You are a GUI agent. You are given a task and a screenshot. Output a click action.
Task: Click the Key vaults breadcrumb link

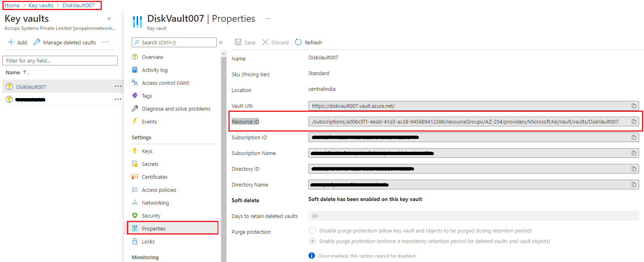point(41,5)
